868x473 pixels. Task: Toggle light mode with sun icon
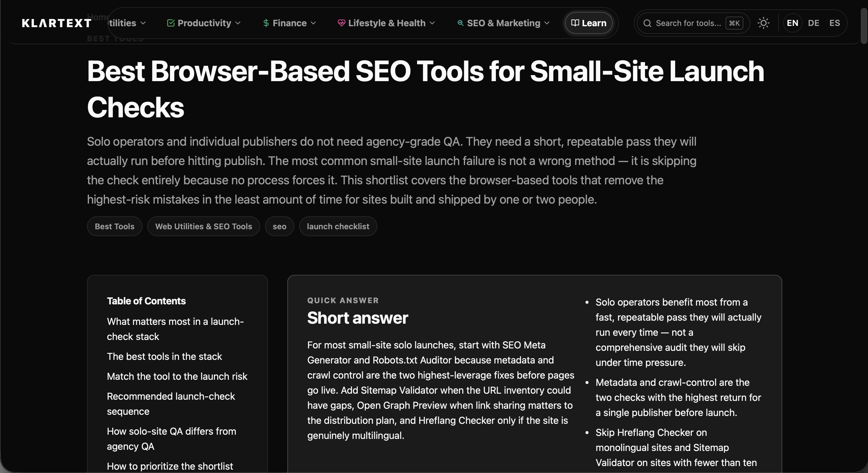(763, 23)
